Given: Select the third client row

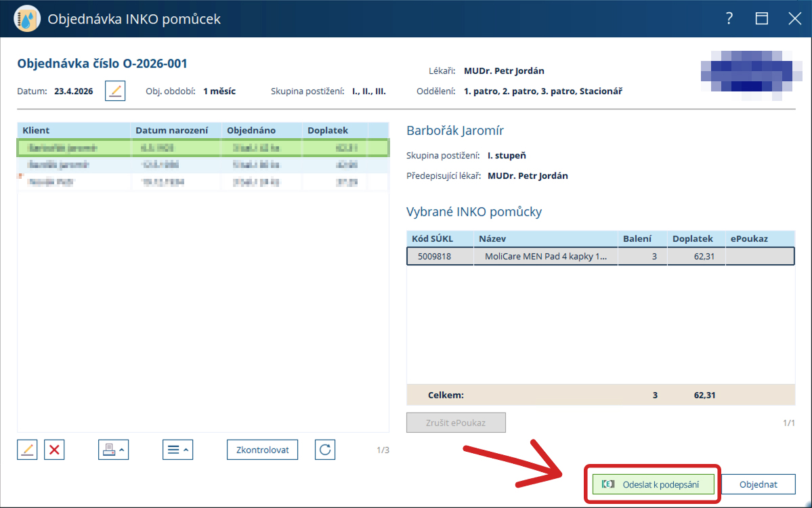Looking at the screenshot, I should coord(202,182).
